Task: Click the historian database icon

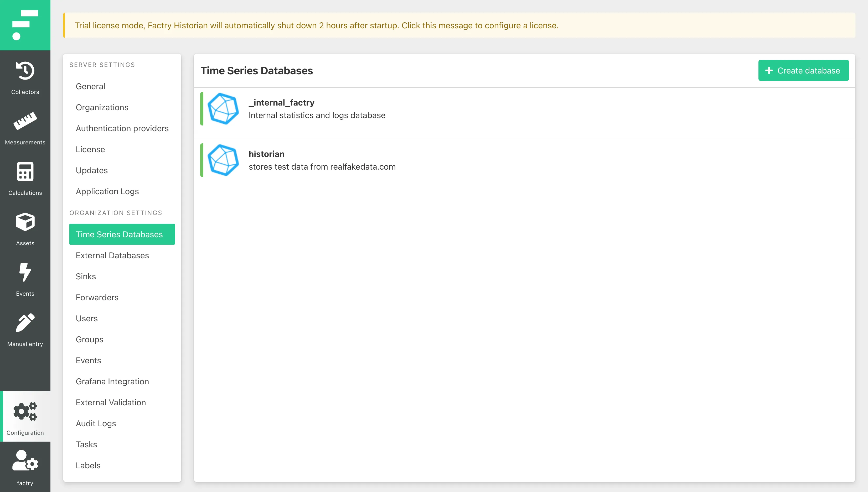Action: tap(223, 160)
